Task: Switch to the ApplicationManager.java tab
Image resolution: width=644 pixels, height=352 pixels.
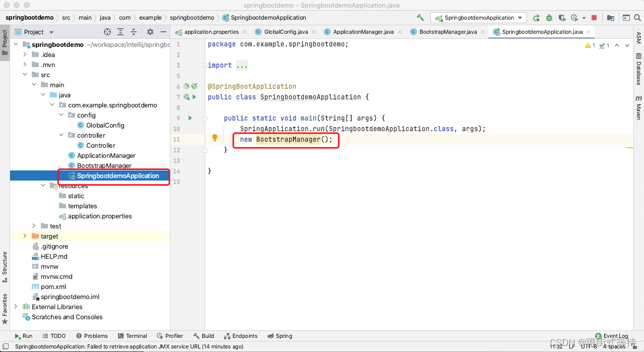Action: pyautogui.click(x=363, y=32)
